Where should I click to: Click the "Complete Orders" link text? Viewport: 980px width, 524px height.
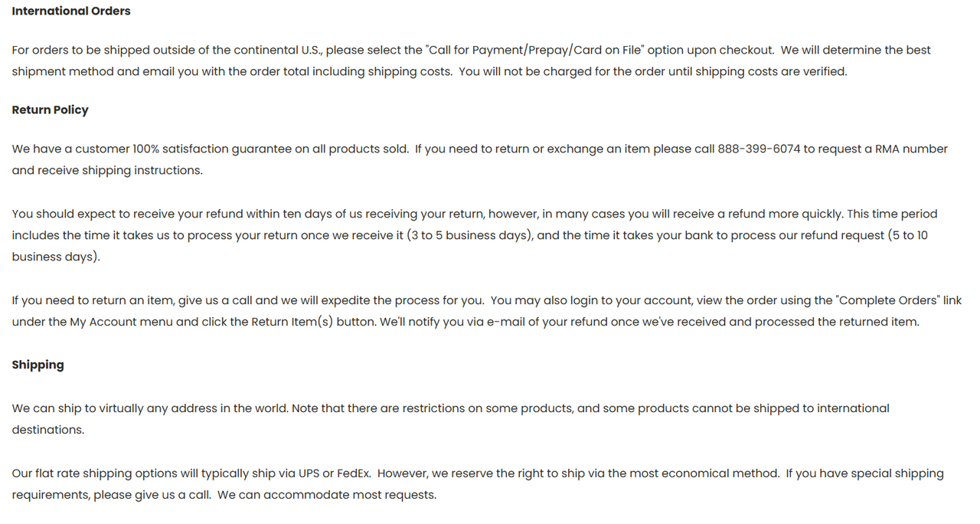pyautogui.click(x=889, y=300)
